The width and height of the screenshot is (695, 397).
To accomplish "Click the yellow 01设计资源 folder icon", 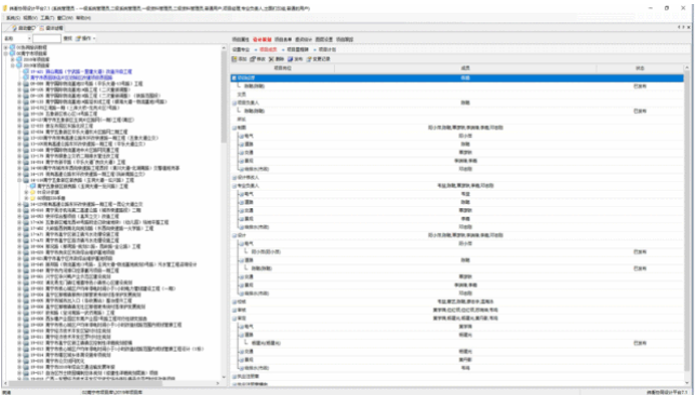I will (32, 192).
